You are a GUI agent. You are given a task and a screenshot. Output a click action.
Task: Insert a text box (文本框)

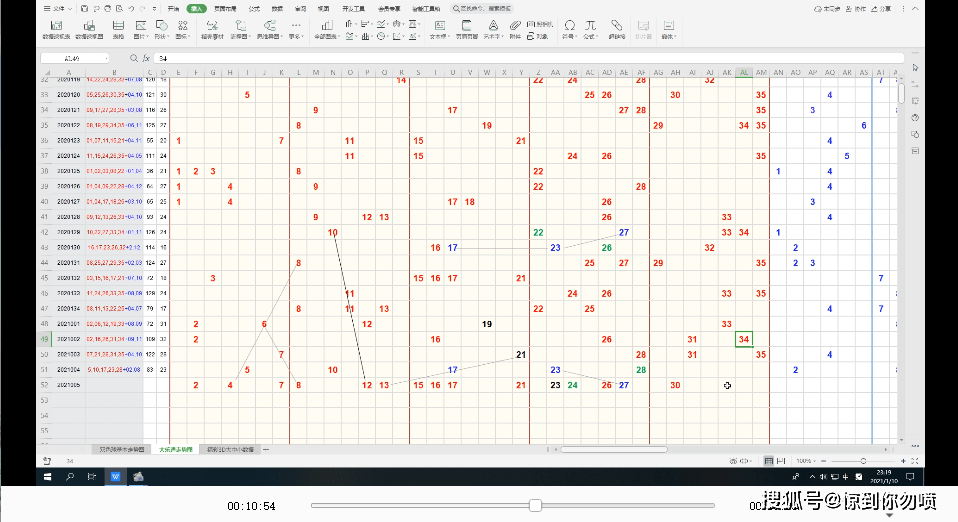(x=439, y=29)
